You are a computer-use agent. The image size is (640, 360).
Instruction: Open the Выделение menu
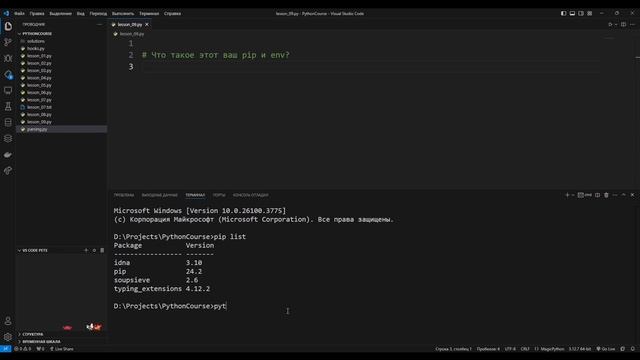pyautogui.click(x=60, y=13)
